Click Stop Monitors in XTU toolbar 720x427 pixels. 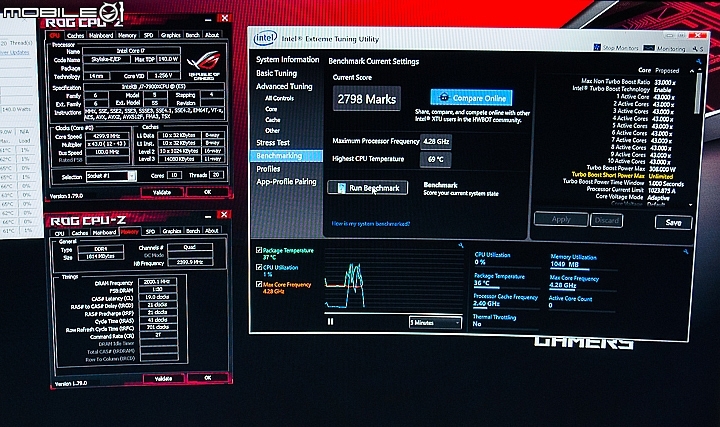point(616,47)
